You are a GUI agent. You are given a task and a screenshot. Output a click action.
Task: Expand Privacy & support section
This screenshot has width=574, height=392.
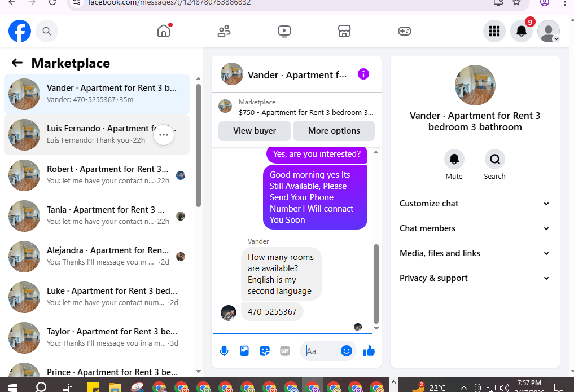pos(475,278)
